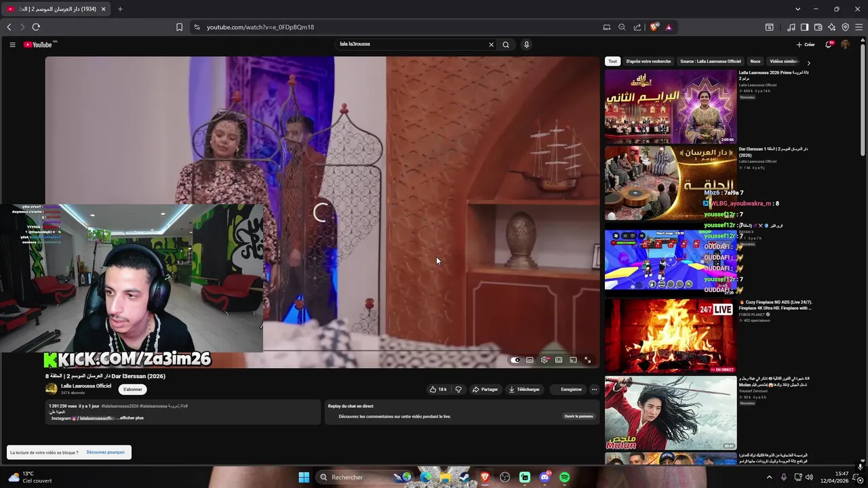Open the player settings gear

click(545, 360)
